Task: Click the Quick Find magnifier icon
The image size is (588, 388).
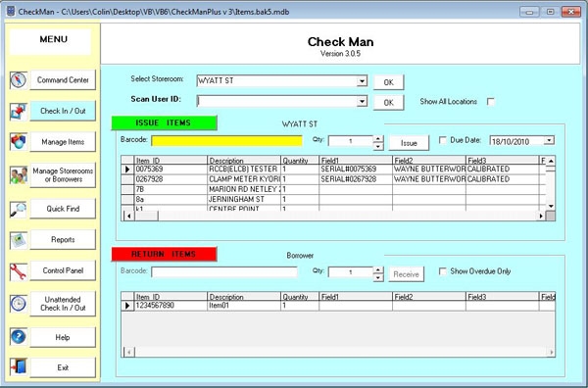Action: pyautogui.click(x=19, y=209)
